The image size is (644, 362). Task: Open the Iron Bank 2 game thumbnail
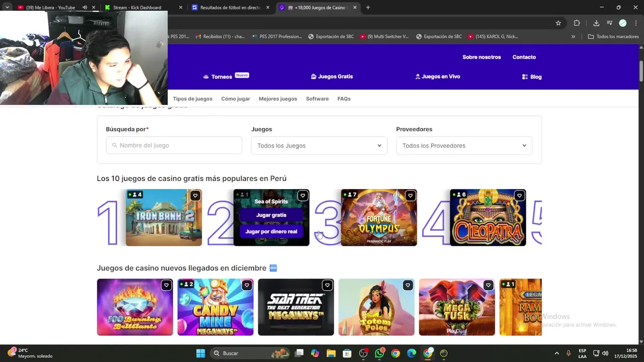[164, 218]
